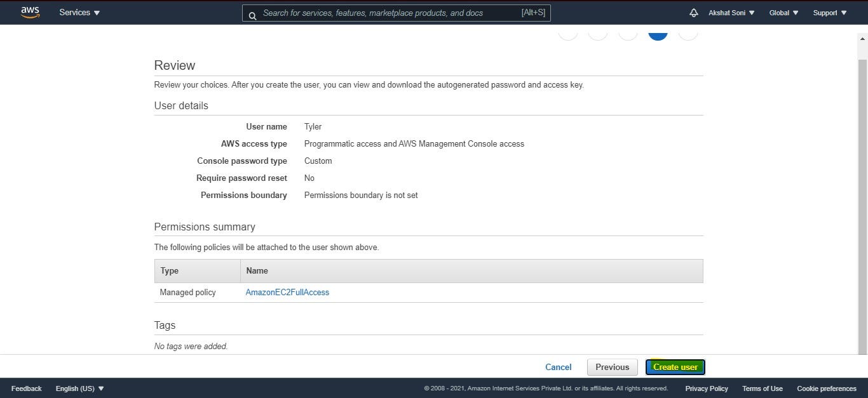Click 'Permissions boundary is not set' value
The height and width of the screenshot is (398, 868).
[361, 196]
